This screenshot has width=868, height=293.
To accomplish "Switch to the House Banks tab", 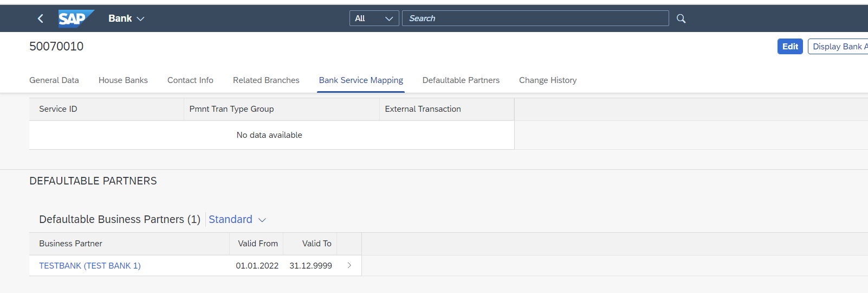I will [123, 80].
